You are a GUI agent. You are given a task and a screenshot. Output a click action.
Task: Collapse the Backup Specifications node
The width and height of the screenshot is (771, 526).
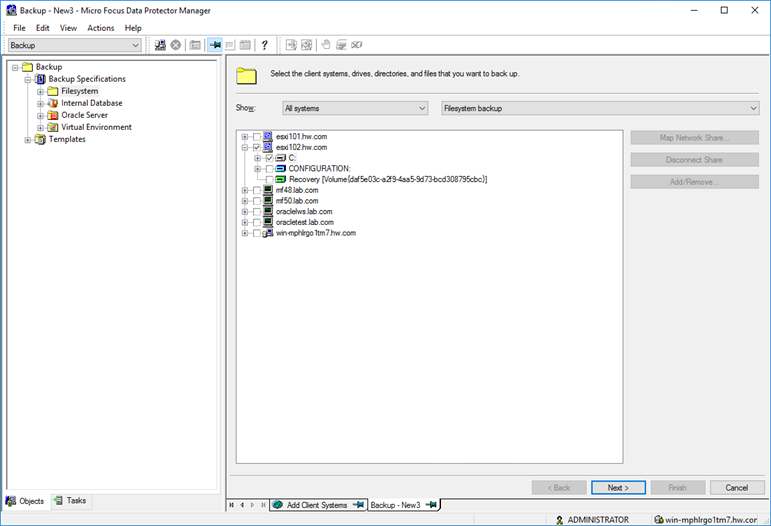28,80
